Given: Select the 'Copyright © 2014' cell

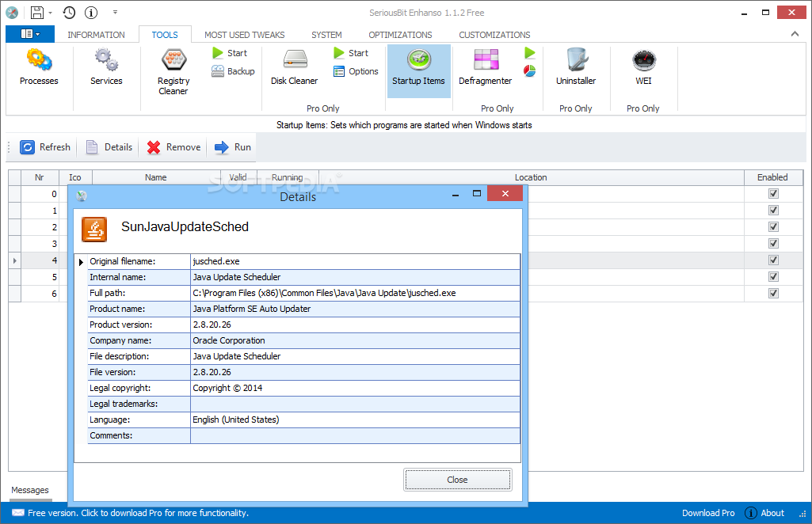Looking at the screenshot, I should click(355, 388).
